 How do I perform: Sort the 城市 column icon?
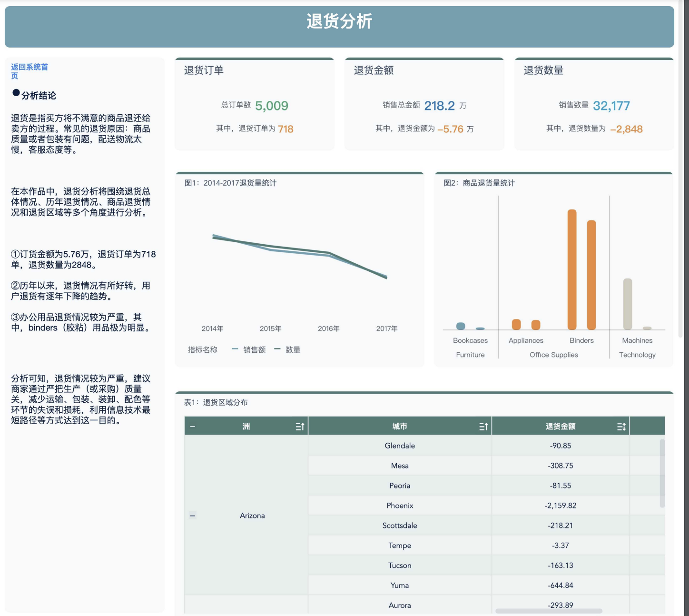pos(483,427)
